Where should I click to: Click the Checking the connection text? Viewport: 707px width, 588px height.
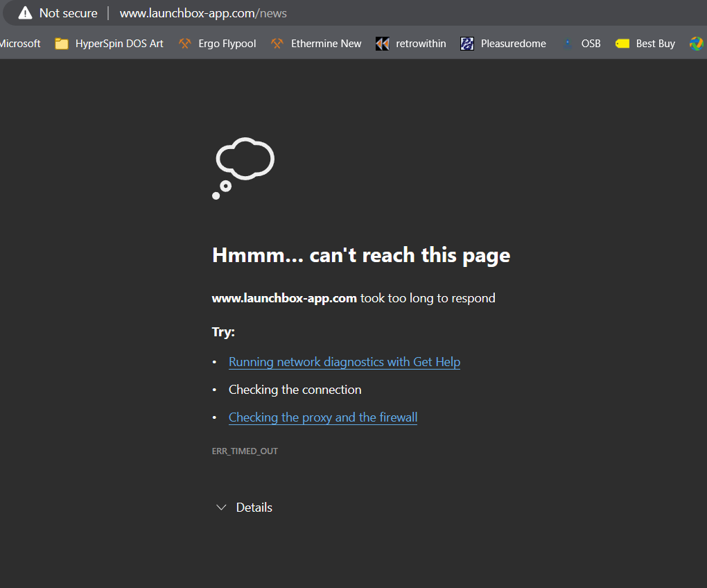295,390
